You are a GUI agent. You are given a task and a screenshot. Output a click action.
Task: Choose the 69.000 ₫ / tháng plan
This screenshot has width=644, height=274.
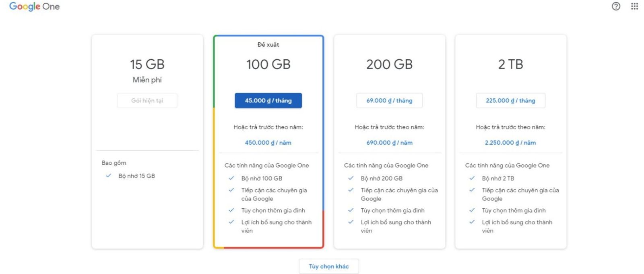click(389, 101)
